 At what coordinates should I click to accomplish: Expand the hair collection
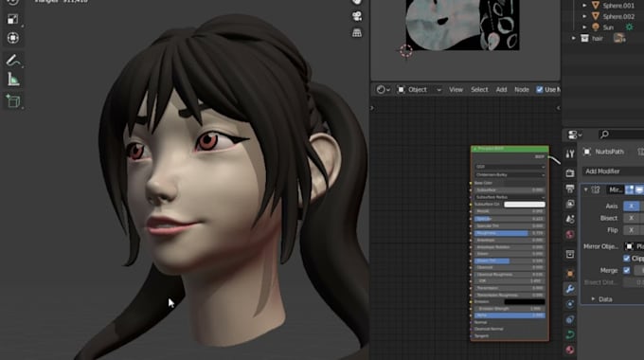pos(574,38)
